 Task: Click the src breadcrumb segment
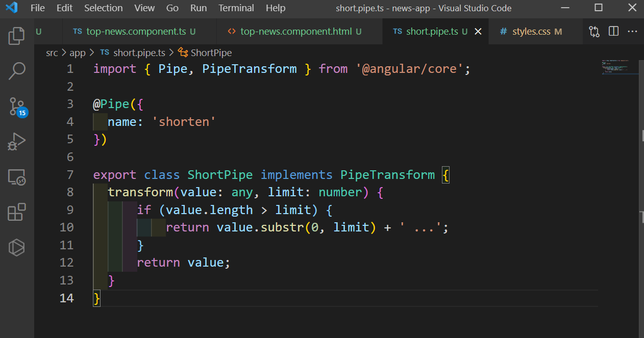pyautogui.click(x=52, y=53)
